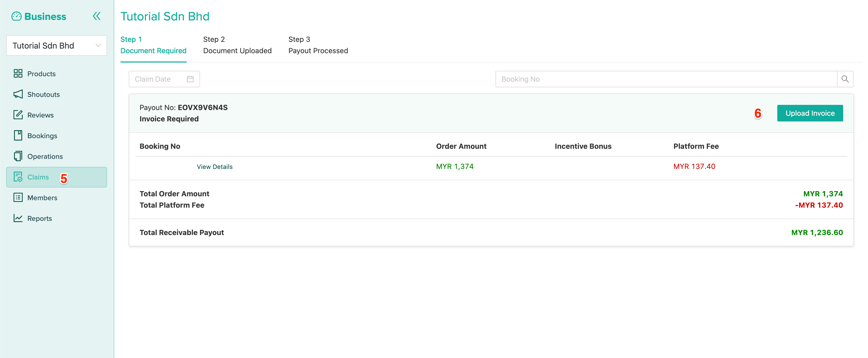
Task: Switch to Step 2 Document Uploaded tab
Action: tap(237, 45)
